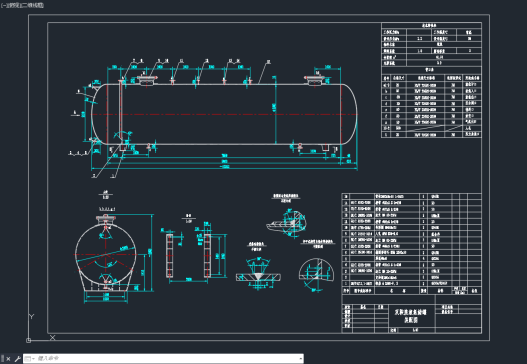Expand the command history arrow
Image resolution: width=527 pixels, height=364 pixels.
click(300, 359)
